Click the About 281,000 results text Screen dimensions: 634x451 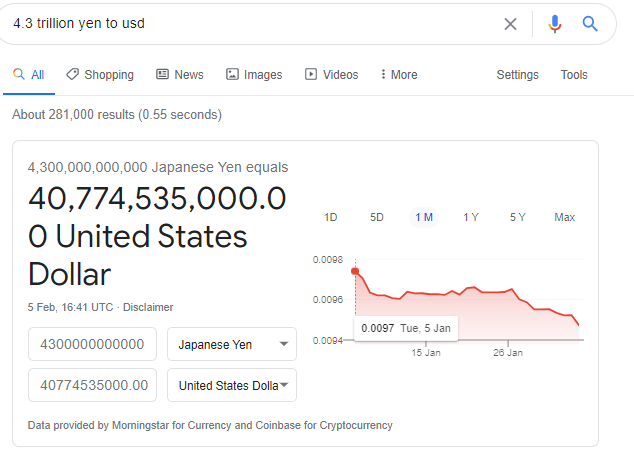[117, 115]
